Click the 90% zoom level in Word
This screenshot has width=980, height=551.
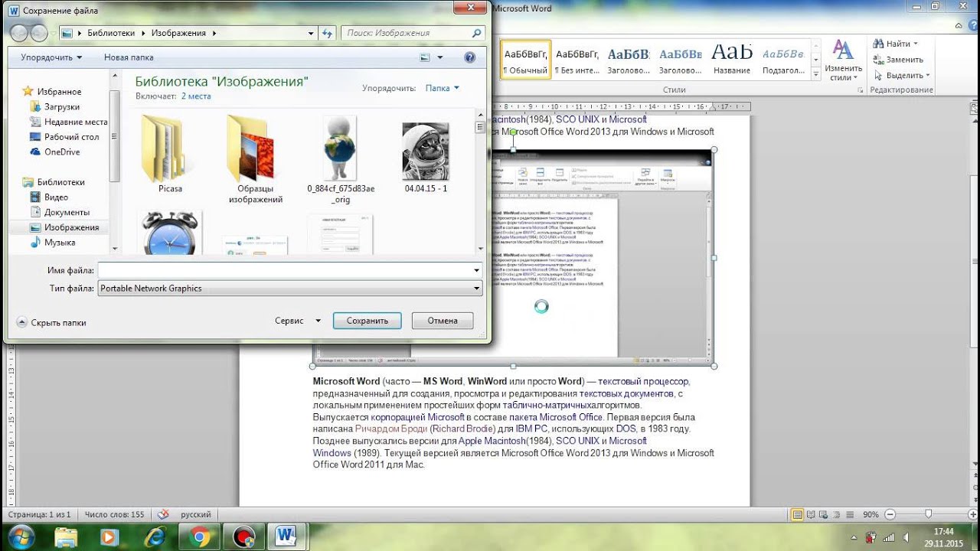871,514
